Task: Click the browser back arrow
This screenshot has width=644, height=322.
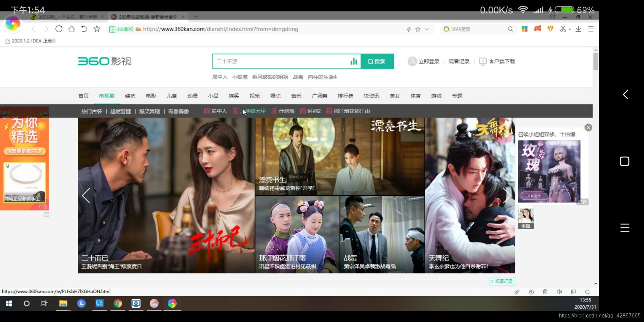Action: click(33, 29)
